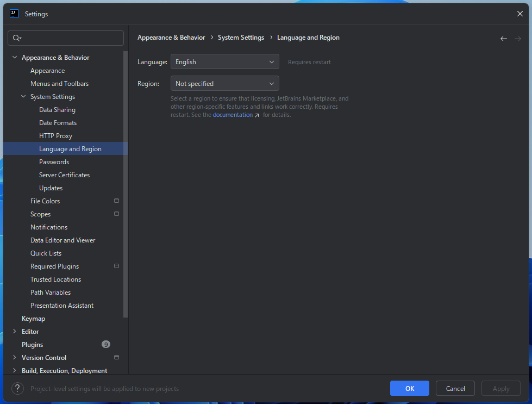Expand the Editor settings section

point(15,332)
